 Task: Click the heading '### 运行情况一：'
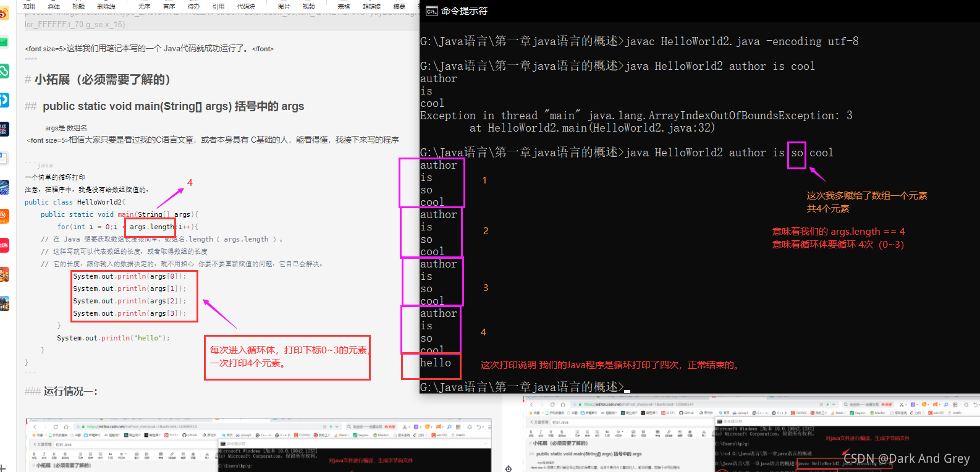pos(61,391)
